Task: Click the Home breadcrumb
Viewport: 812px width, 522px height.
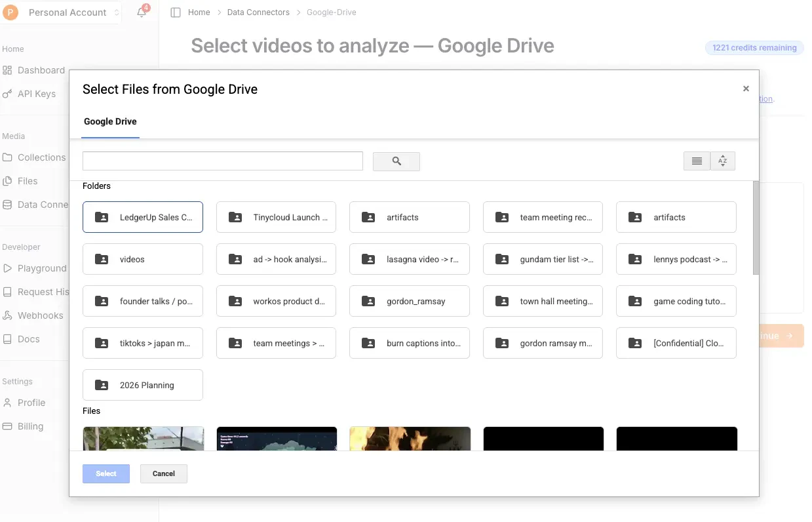Action: tap(199, 12)
